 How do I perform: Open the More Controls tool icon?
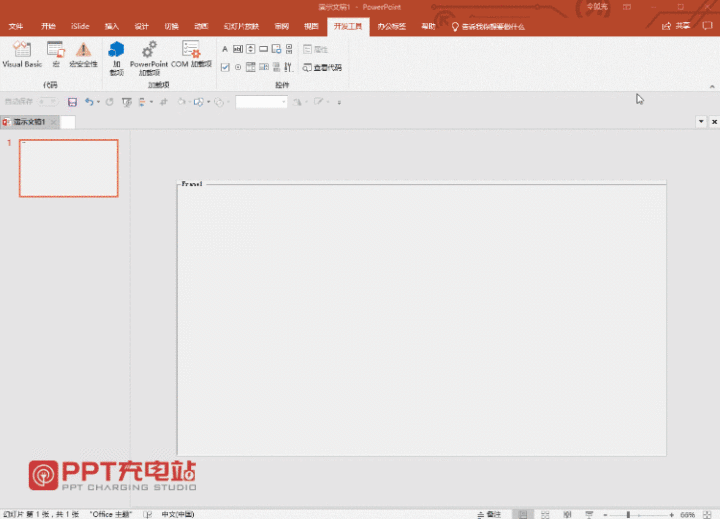(288, 68)
